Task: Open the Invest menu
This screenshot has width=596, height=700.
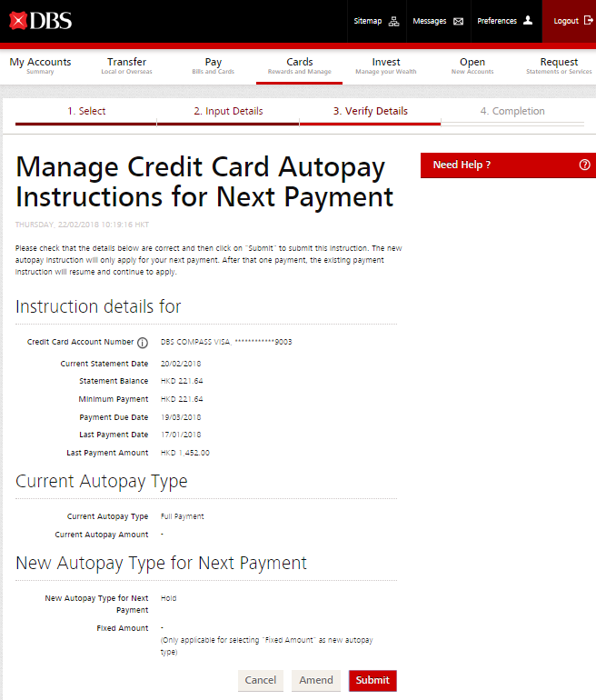Action: 385,65
